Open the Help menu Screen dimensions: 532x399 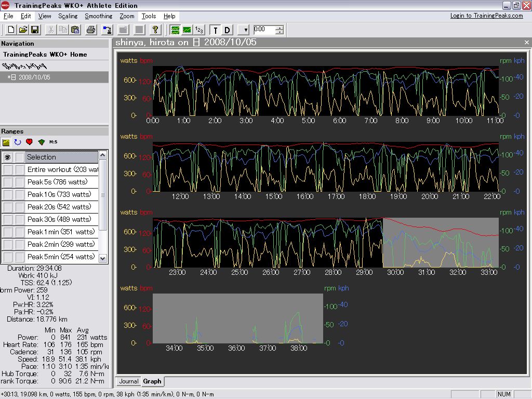[x=169, y=16]
